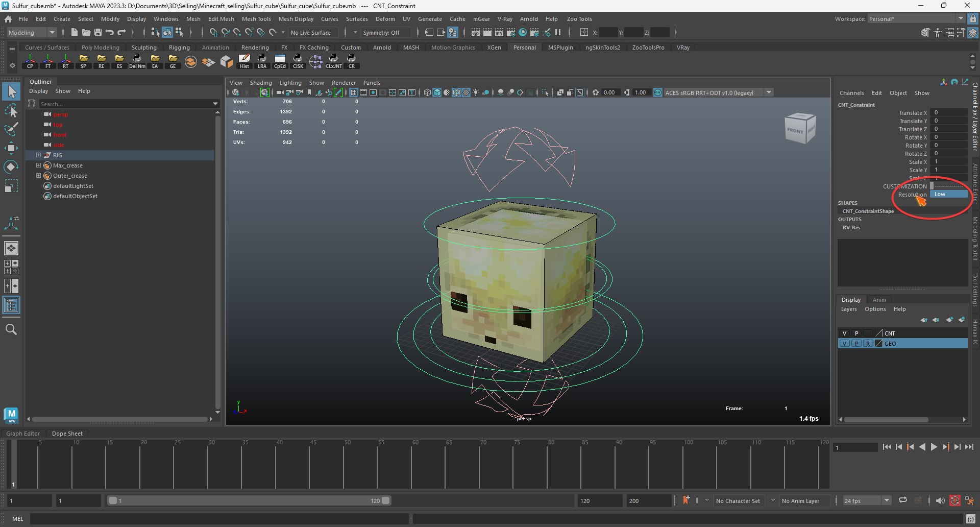The image size is (980, 527).
Task: Click the MEL command line input
Action: click(x=219, y=519)
